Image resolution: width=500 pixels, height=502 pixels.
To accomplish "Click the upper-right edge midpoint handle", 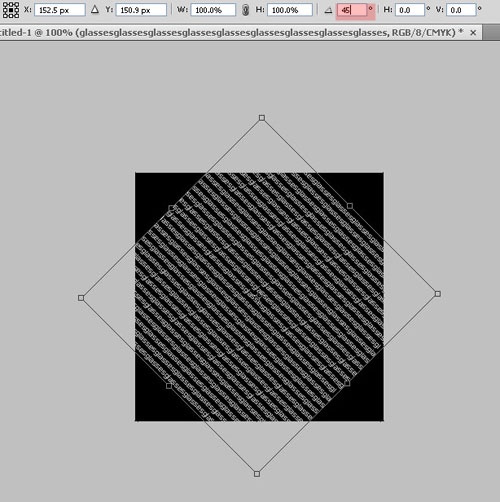I will tap(350, 206).
